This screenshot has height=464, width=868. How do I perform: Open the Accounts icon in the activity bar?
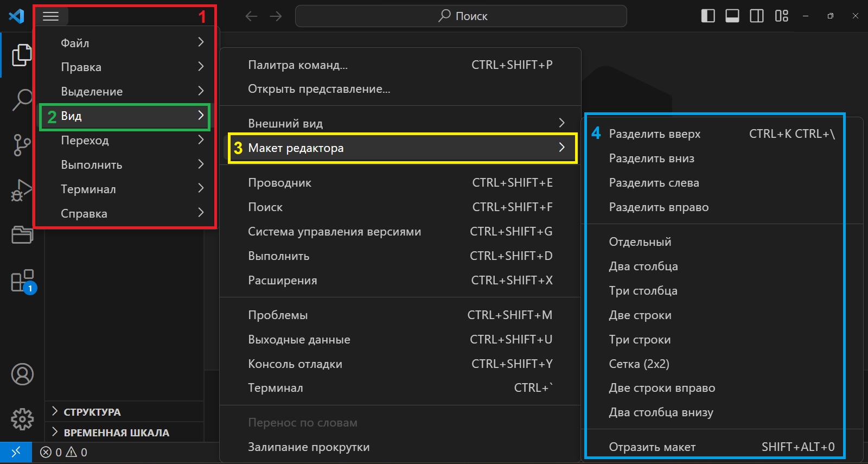tap(22, 374)
